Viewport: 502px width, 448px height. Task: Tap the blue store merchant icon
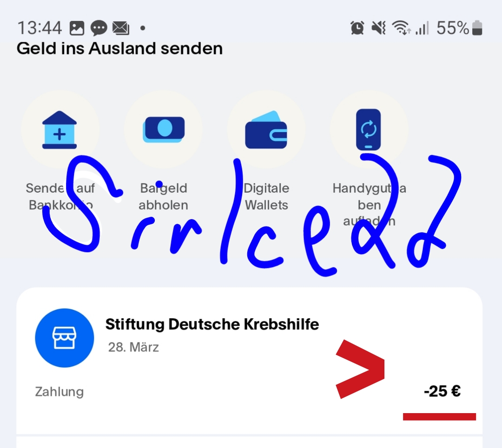[64, 338]
